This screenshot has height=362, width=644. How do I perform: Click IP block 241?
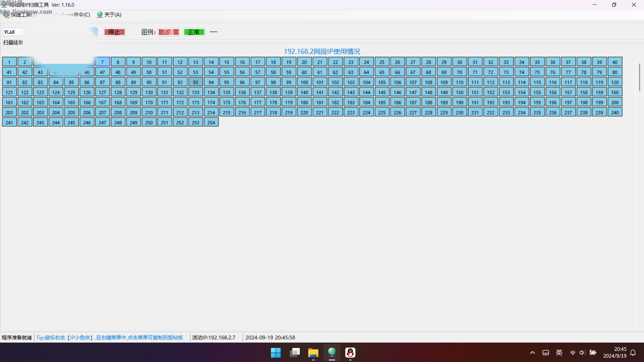9,122
